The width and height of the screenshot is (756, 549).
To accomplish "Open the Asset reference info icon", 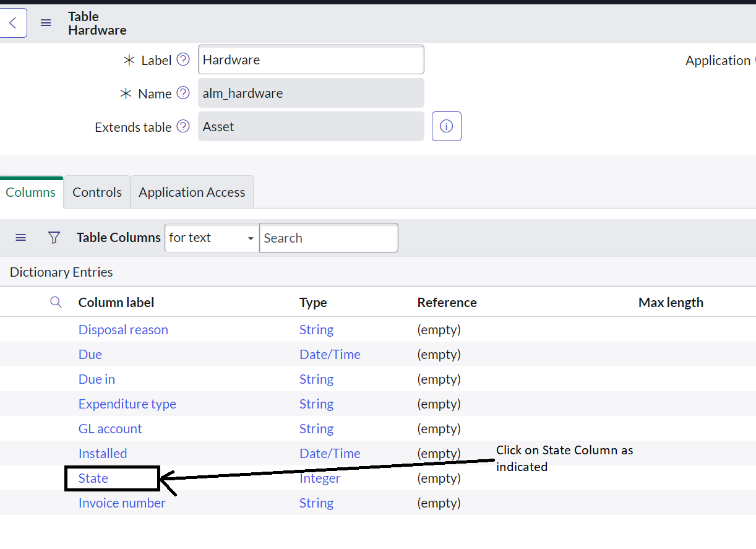I will click(x=447, y=126).
